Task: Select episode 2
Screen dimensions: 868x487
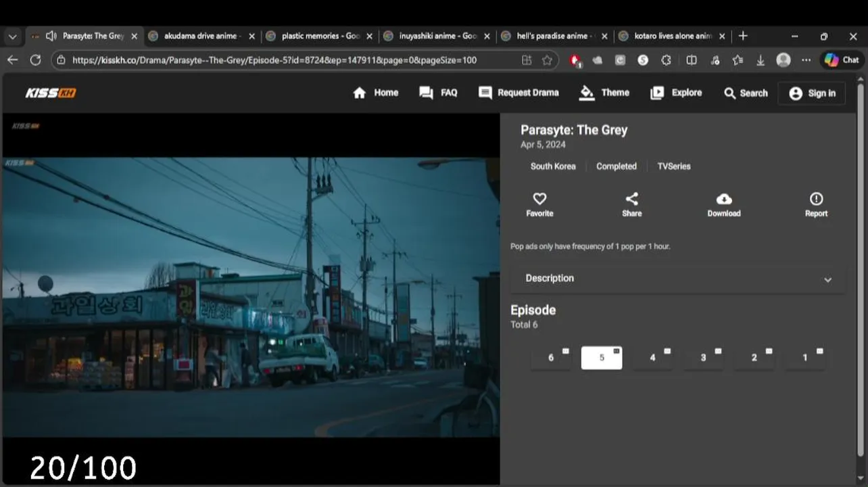Action: coord(754,358)
